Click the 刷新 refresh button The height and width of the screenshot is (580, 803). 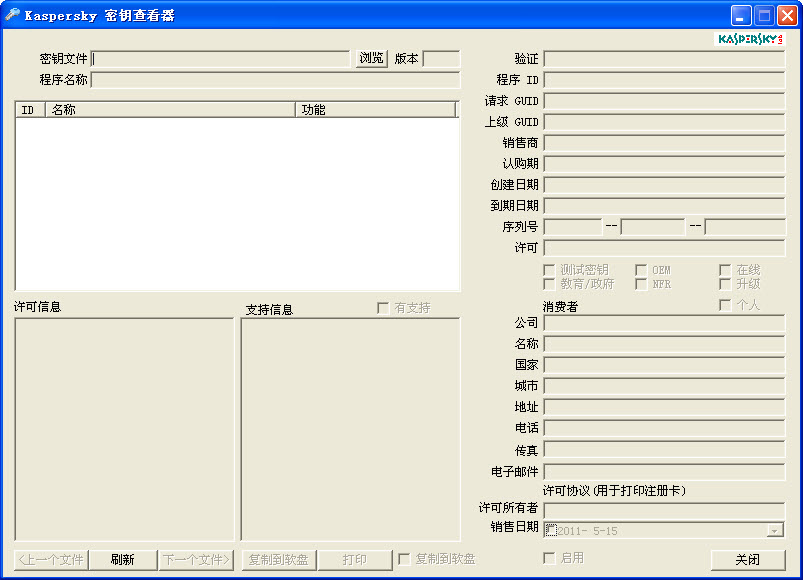[123, 560]
